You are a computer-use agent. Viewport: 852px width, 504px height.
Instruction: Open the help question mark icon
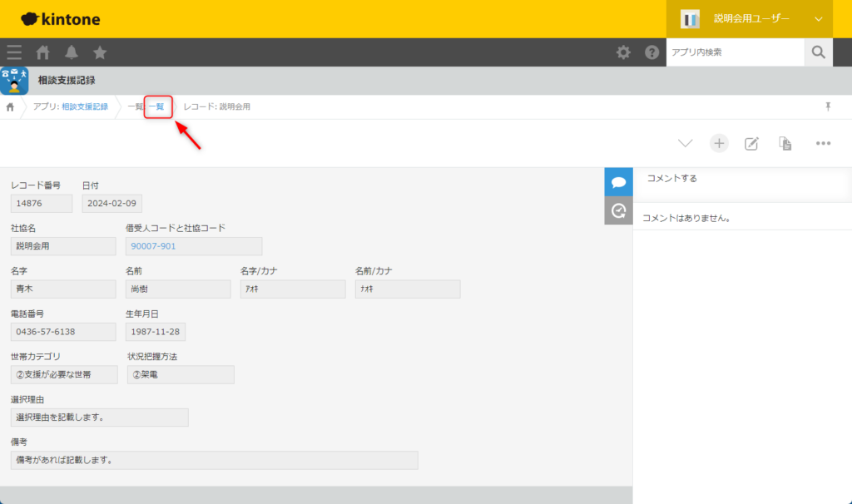click(x=652, y=52)
